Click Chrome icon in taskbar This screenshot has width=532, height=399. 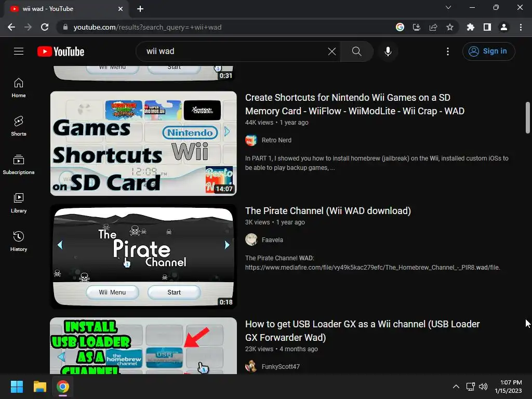[x=63, y=387]
